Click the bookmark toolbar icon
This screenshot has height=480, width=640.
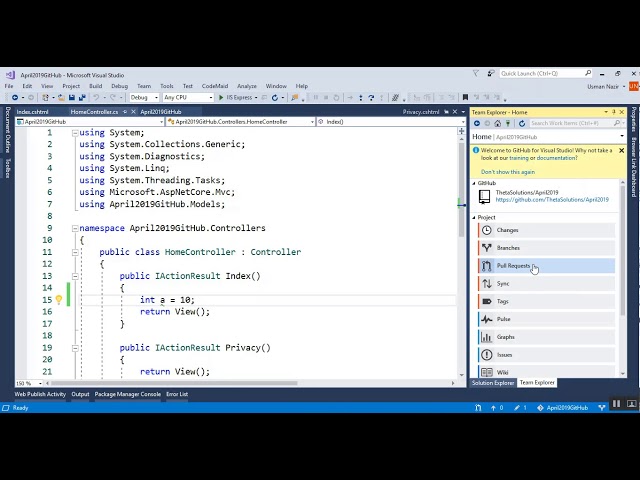point(465,98)
